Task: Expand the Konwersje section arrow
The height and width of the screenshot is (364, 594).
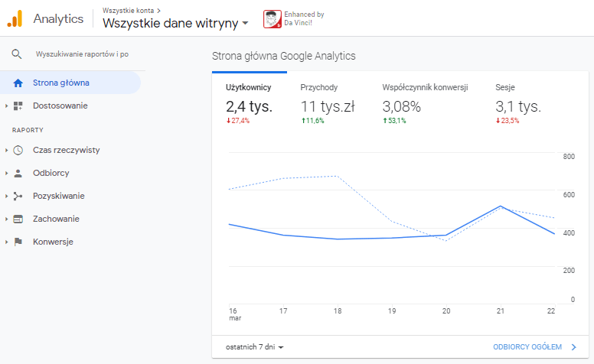Action: tap(6, 242)
